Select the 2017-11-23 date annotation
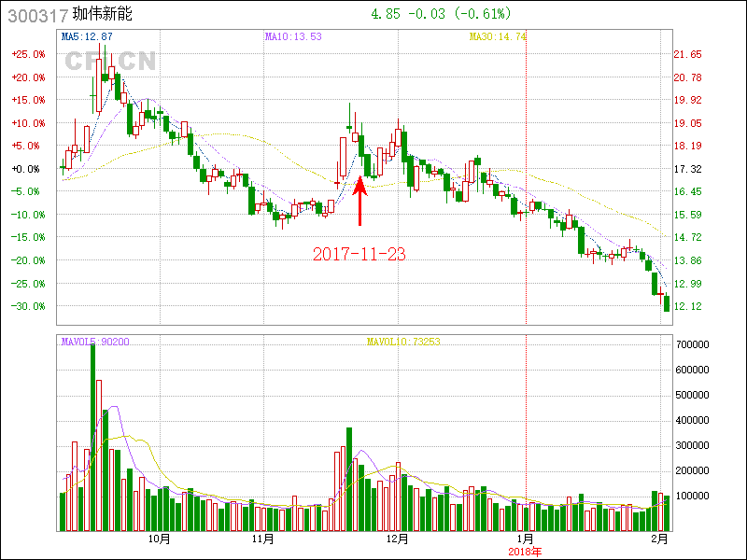The height and width of the screenshot is (560, 747). click(359, 254)
